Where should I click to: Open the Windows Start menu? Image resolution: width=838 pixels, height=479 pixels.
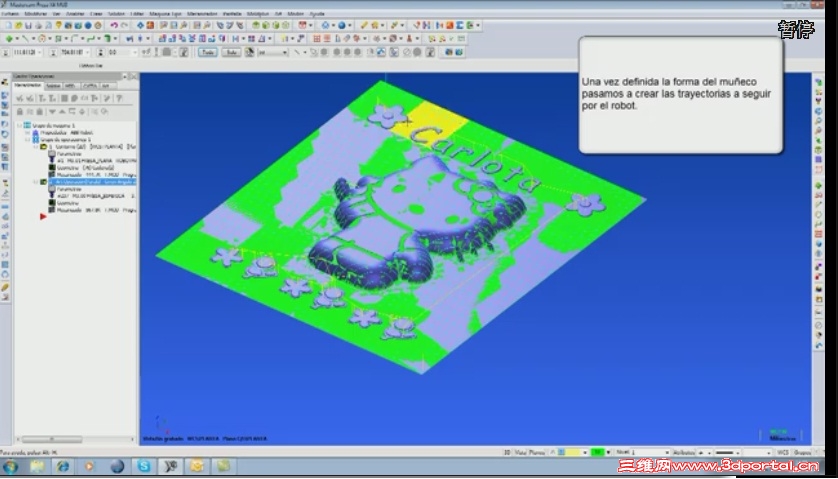tap(10, 466)
